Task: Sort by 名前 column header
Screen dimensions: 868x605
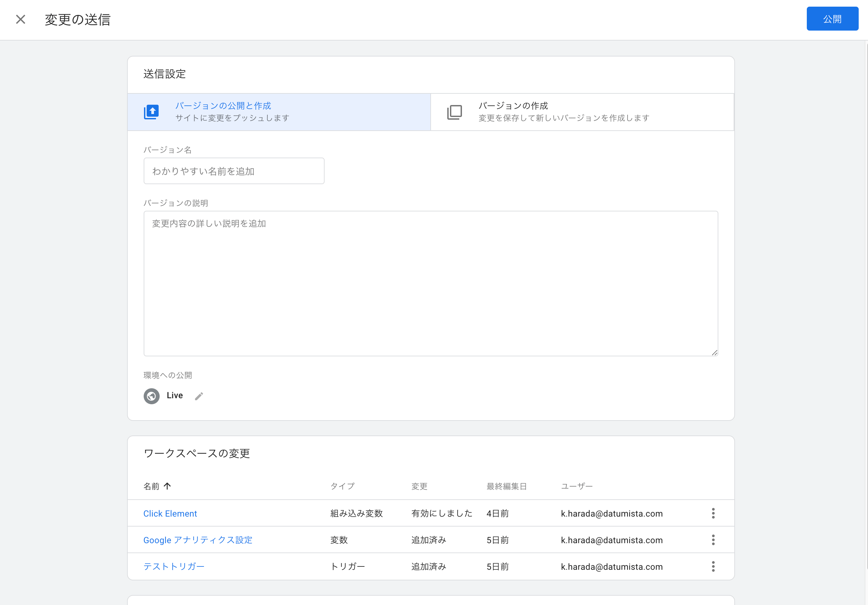Action: (x=151, y=486)
